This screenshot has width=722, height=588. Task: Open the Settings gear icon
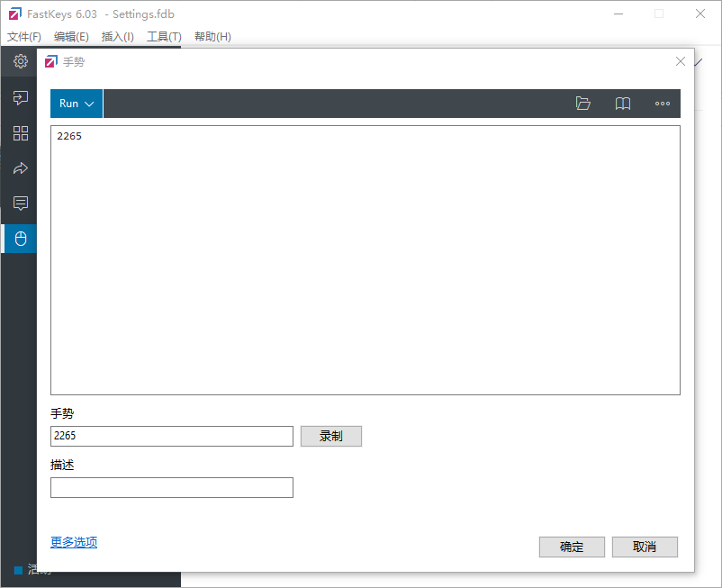[19, 61]
